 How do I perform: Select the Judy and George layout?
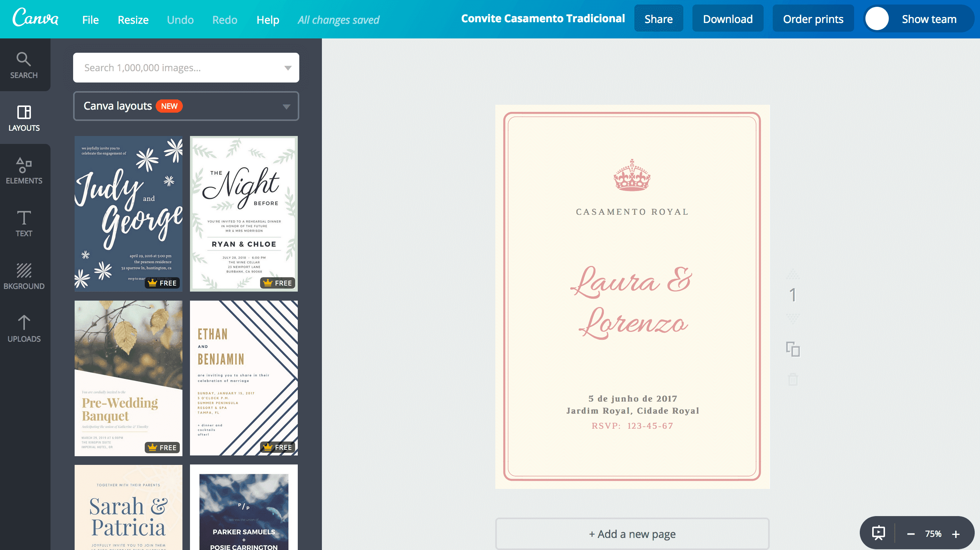[x=129, y=214]
